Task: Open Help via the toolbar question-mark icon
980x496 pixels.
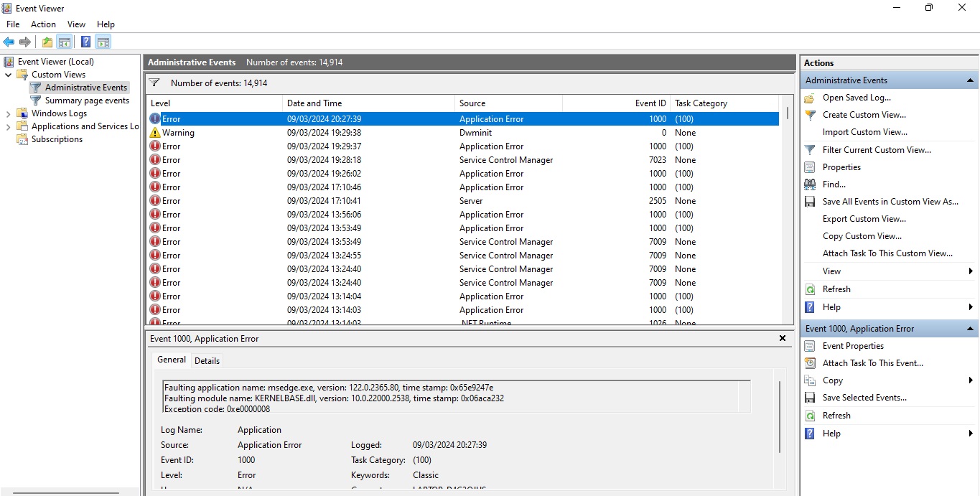Action: click(85, 42)
